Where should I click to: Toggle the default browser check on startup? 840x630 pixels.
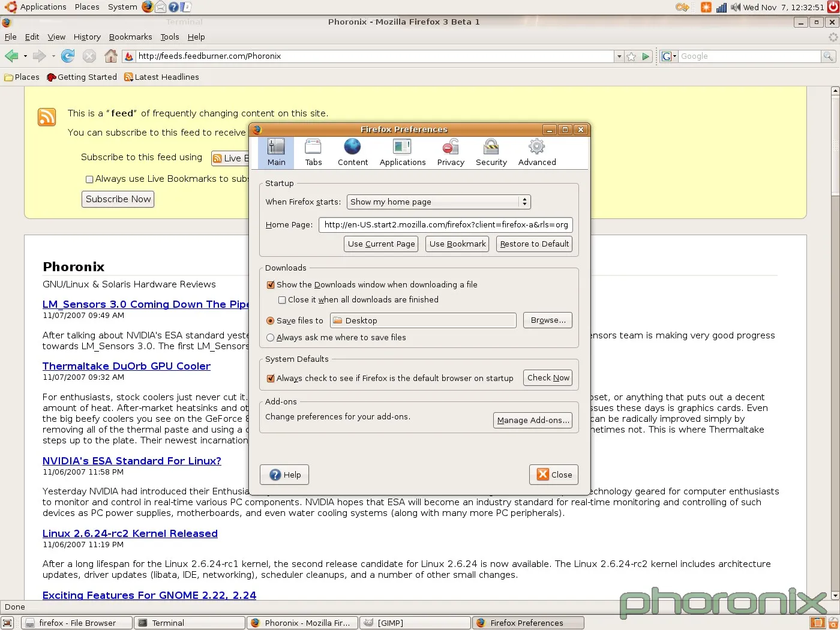click(271, 379)
